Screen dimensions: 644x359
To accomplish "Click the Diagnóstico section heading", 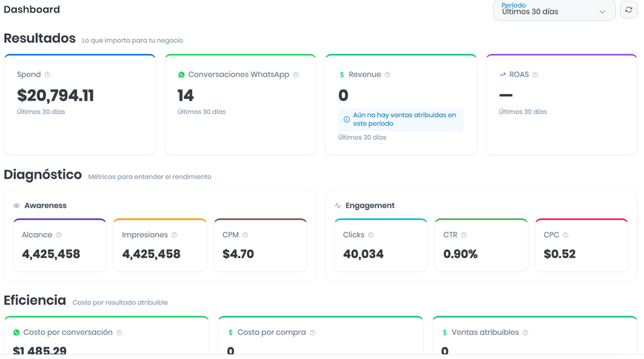I will click(43, 175).
